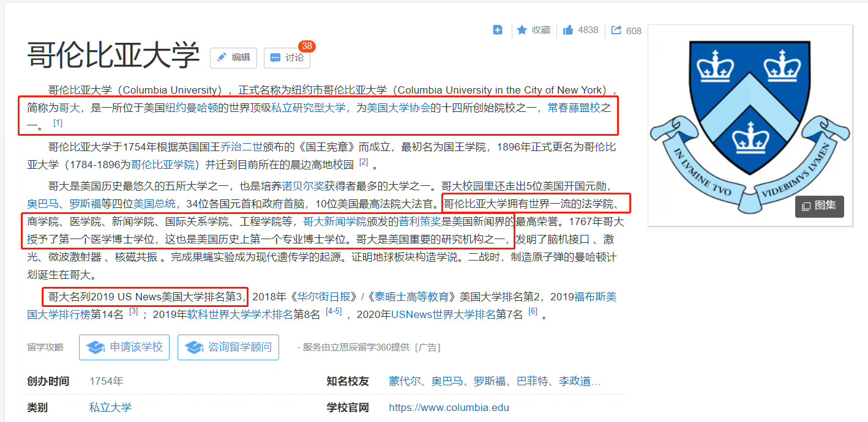Click reference footnote [6]
The width and height of the screenshot is (868, 422).
coord(533,312)
